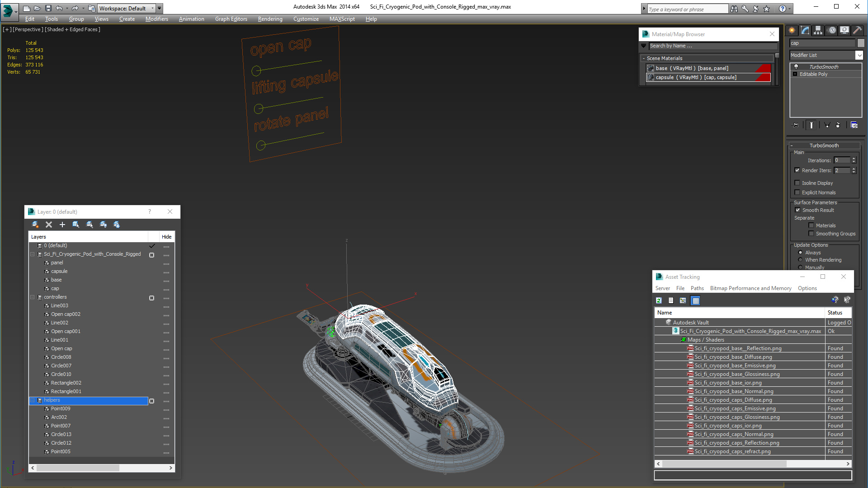Viewport: 868px width, 488px height.
Task: Click the New Scene icon in quick access toolbar
Action: tap(27, 8)
